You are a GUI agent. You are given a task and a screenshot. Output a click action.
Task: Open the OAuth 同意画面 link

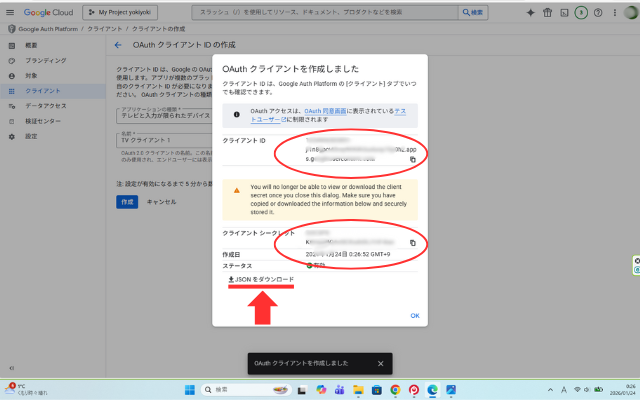tap(325, 113)
